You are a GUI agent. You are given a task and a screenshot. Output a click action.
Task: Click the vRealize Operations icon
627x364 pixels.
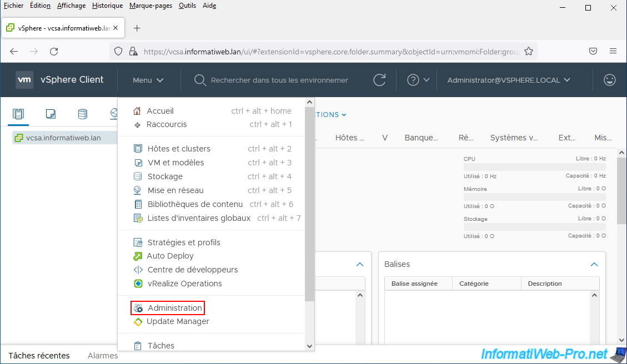pos(138,284)
